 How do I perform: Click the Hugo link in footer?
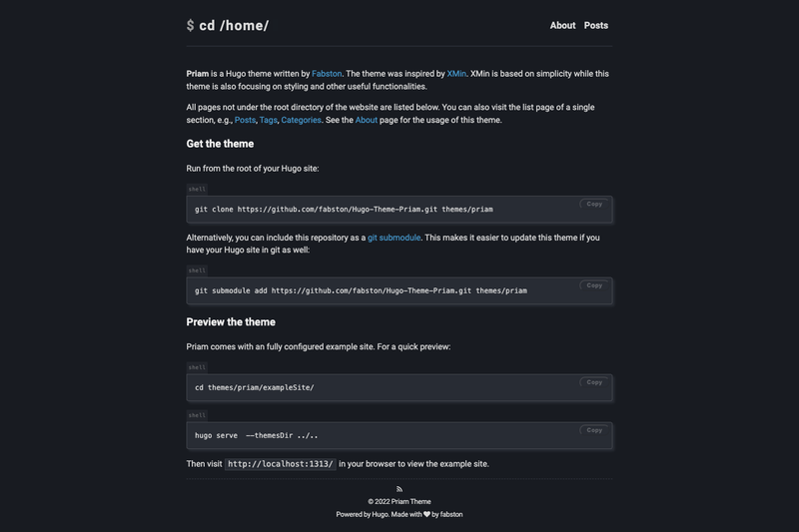tap(380, 514)
